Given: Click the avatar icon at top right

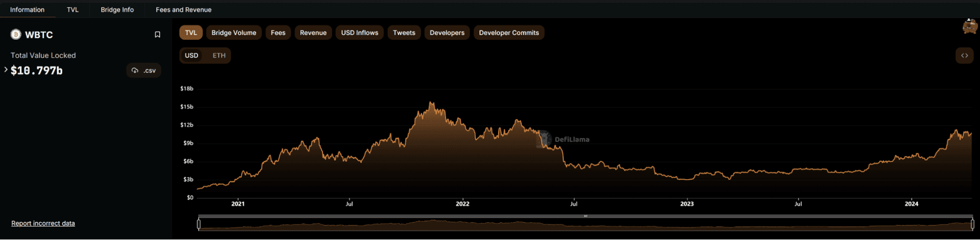Looking at the screenshot, I should (x=970, y=26).
